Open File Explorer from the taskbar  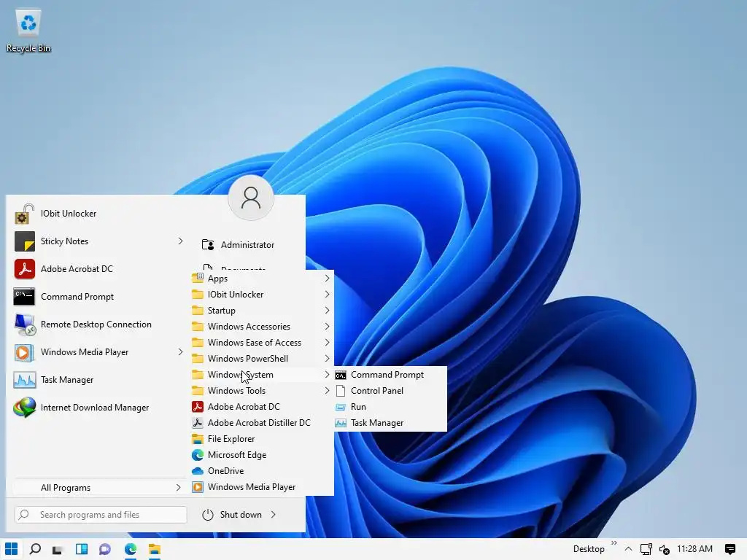click(155, 549)
